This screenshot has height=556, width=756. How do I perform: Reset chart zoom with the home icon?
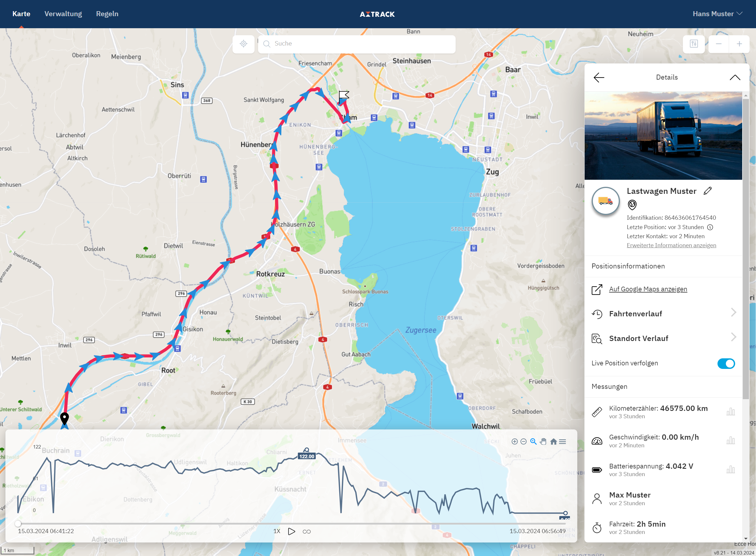click(553, 441)
